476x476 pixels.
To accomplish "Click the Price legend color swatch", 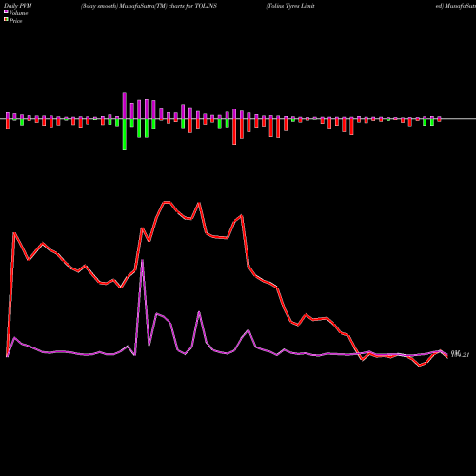I will click(x=6, y=20).
